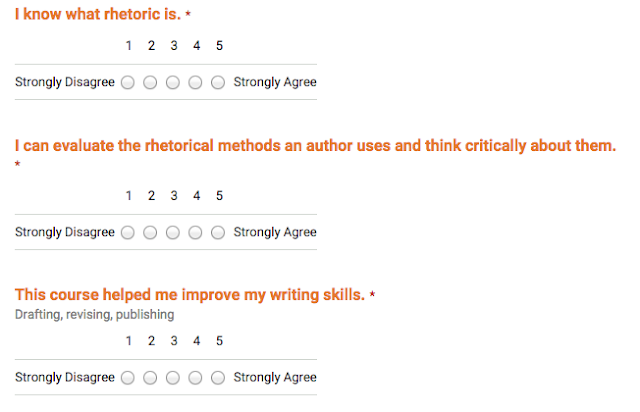Choose Strongly Agree for 'I know what rhetoric is'
The width and height of the screenshot is (640, 412).
coord(218,82)
